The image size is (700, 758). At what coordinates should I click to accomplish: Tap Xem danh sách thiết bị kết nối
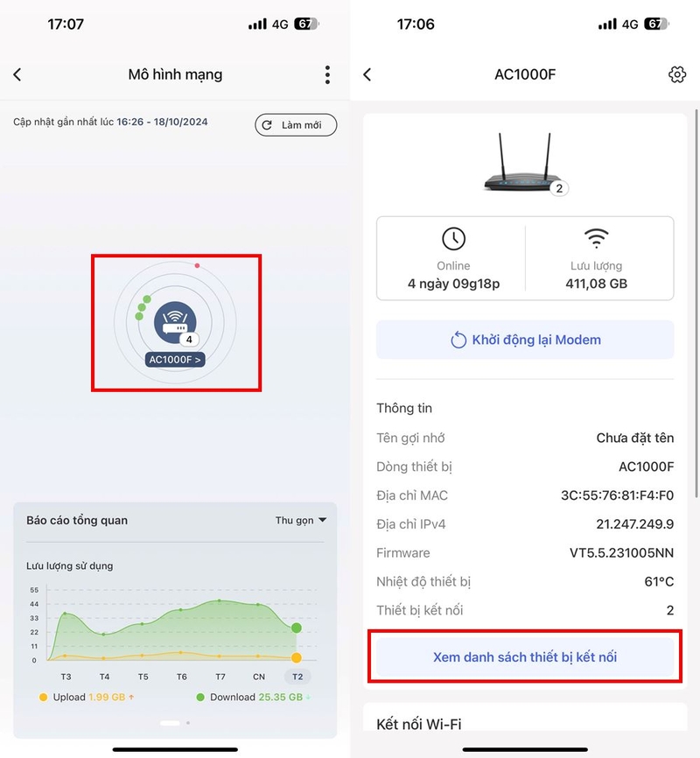[525, 657]
